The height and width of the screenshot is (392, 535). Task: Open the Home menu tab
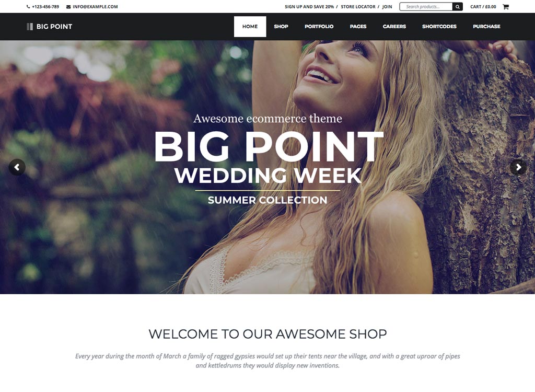(x=250, y=26)
